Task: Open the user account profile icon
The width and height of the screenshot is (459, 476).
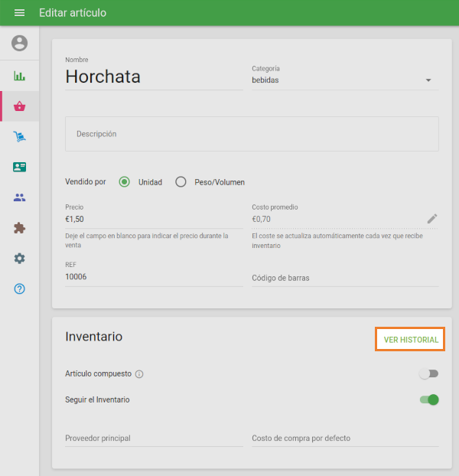Action: point(20,44)
